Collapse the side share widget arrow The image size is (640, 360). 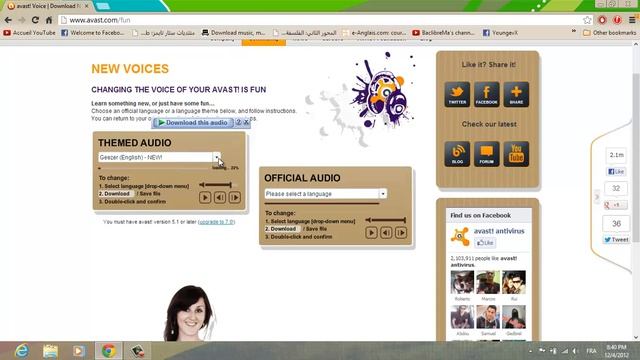tap(596, 196)
